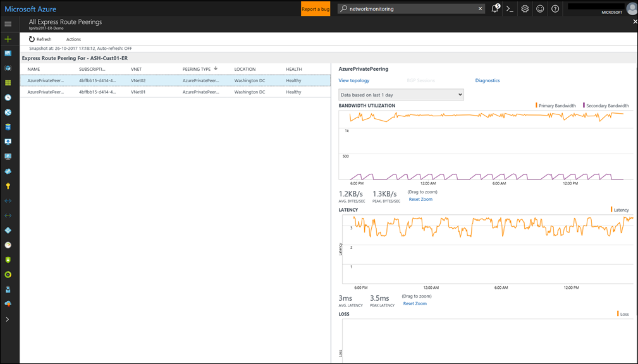The height and width of the screenshot is (364, 638).
Task: Clear the networkmonitoring search text
Action: pyautogui.click(x=481, y=9)
